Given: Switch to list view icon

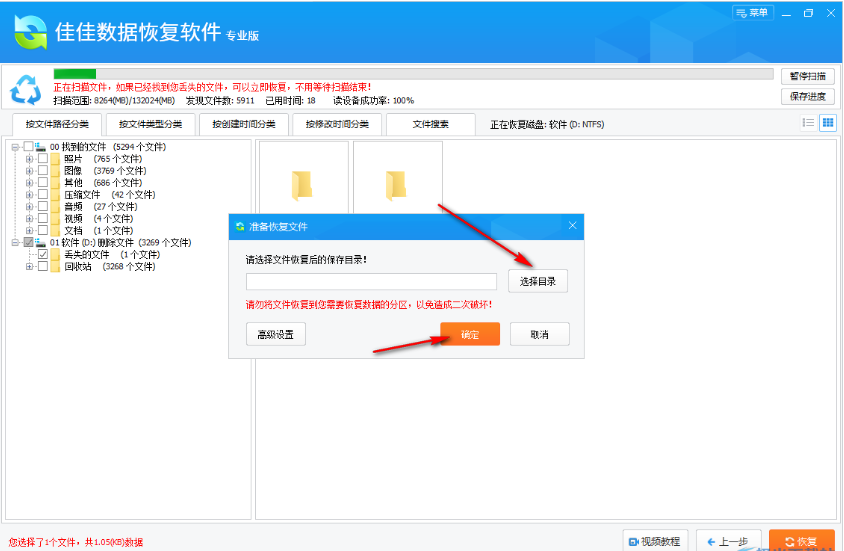Looking at the screenshot, I should (x=808, y=123).
